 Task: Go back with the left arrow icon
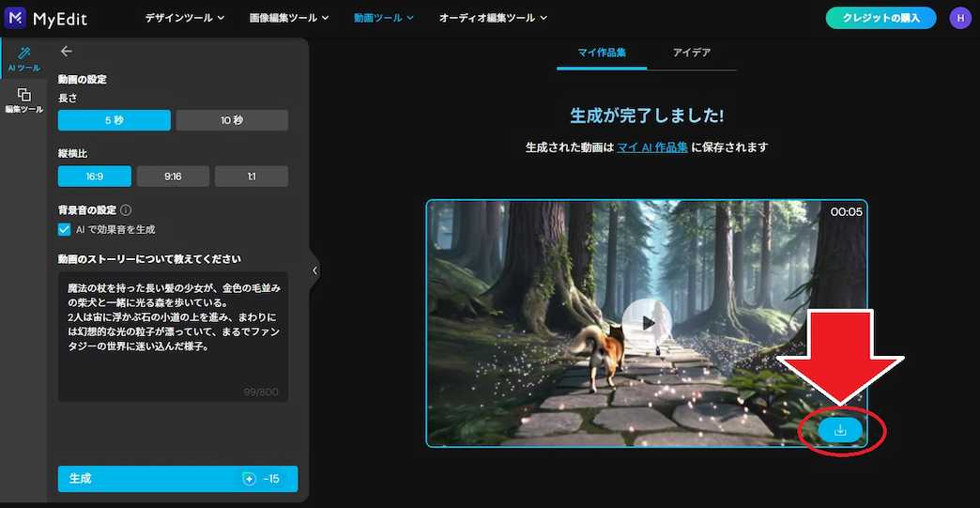click(67, 52)
